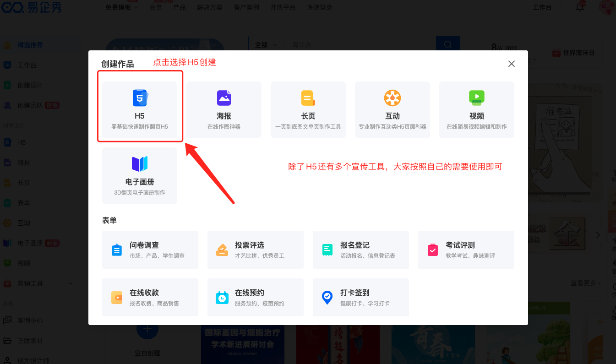
Task: Open the user avatar menu
Action: pos(607,7)
